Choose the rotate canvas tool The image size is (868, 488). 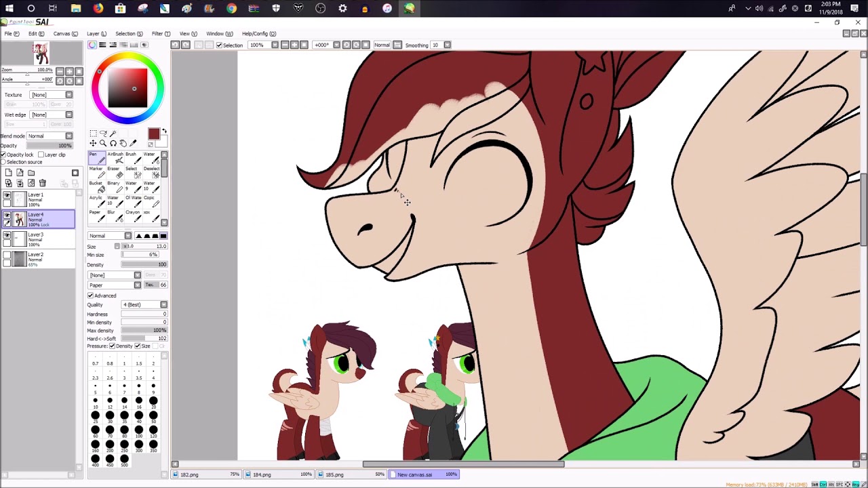coord(113,143)
